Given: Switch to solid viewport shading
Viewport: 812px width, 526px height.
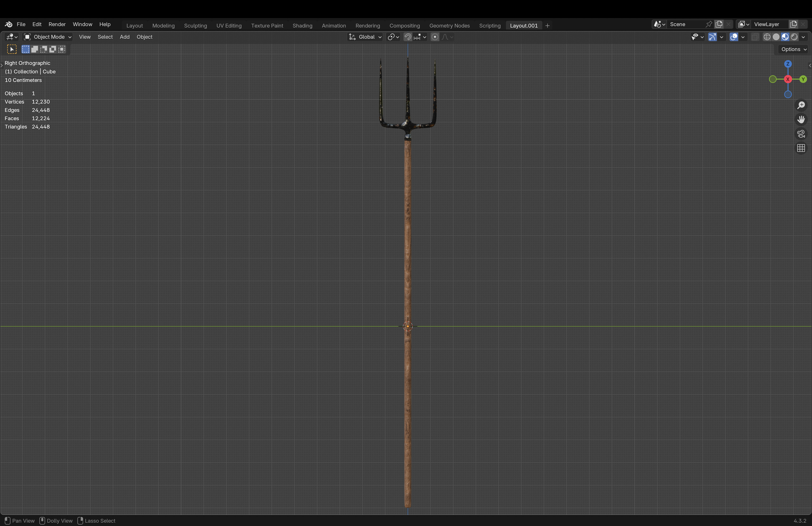Looking at the screenshot, I should (x=776, y=37).
